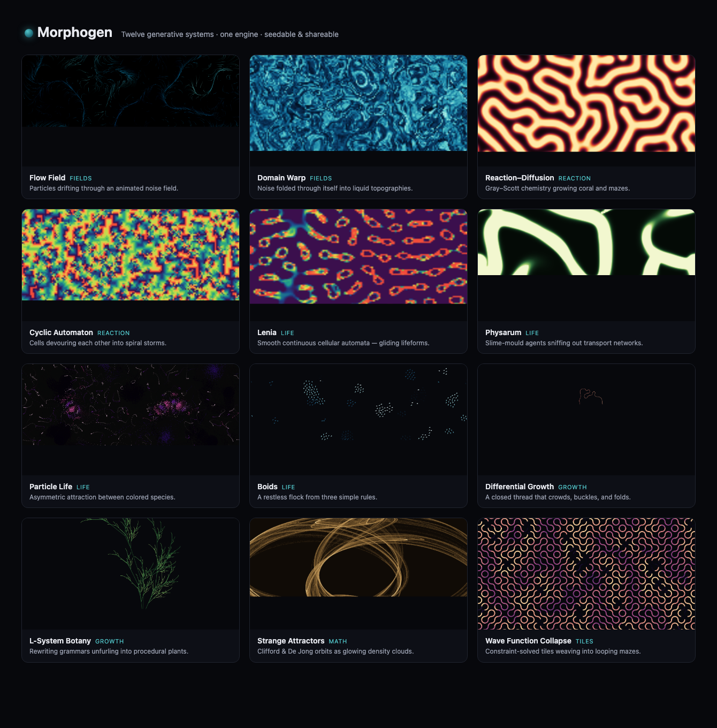Open the L-System Botany plant thumbnail
The width and height of the screenshot is (717, 728).
coord(131,573)
